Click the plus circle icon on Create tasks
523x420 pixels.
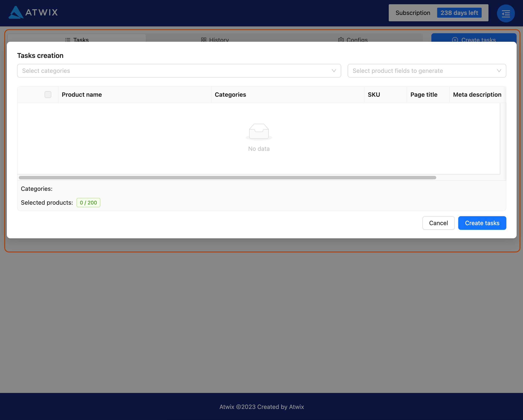(455, 40)
